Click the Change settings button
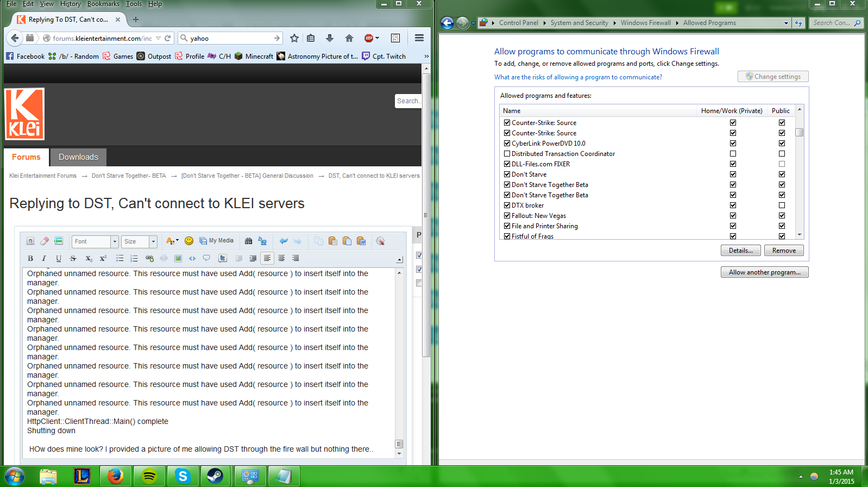Viewport: 868px width, 487px height. (x=773, y=77)
